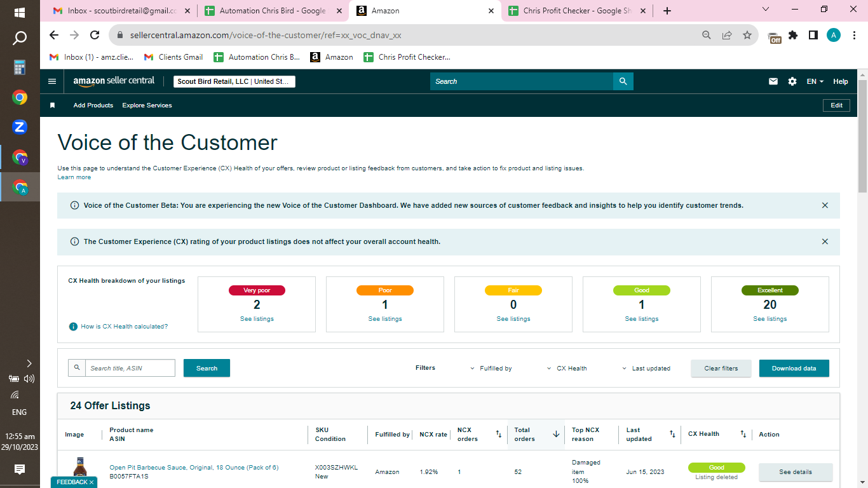Image resolution: width=868 pixels, height=488 pixels.
Task: See listings under Good
Action: pyautogui.click(x=642, y=319)
